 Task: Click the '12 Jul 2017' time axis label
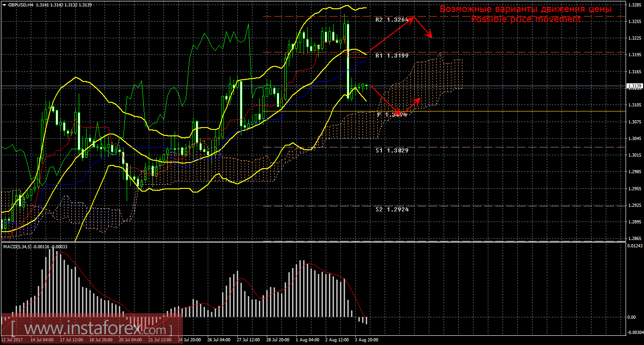pyautogui.click(x=13, y=340)
